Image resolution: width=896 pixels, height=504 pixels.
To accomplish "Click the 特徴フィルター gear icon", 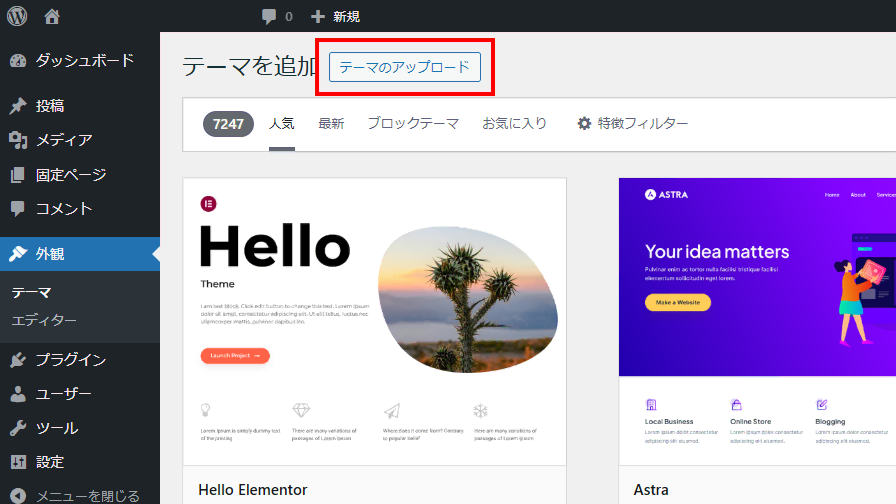I will (584, 123).
